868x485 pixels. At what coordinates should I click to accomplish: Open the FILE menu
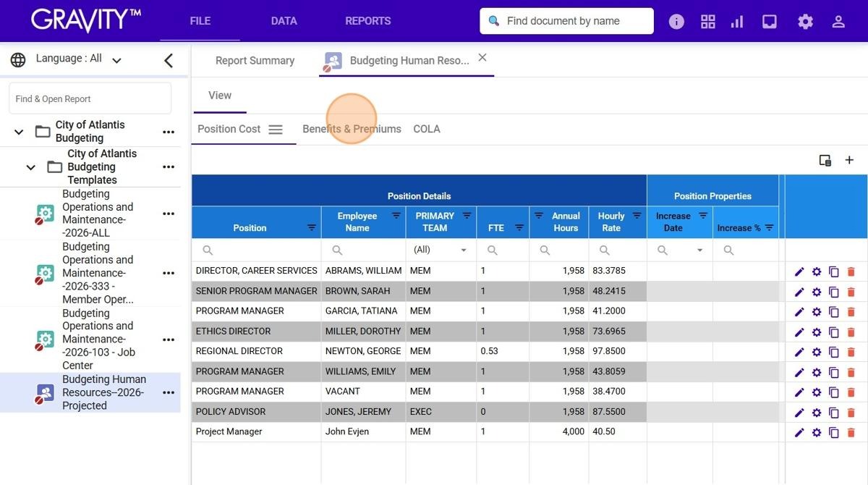tap(200, 21)
